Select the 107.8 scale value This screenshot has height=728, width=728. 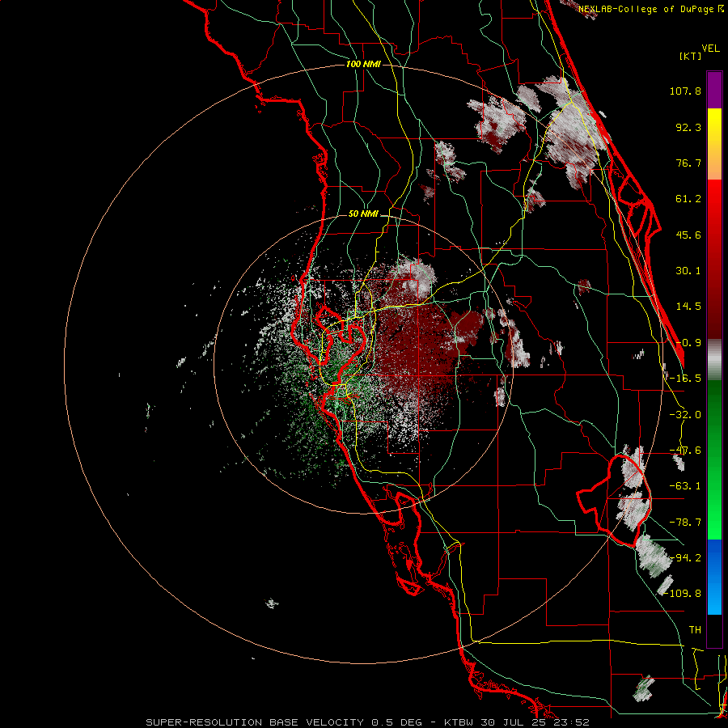(x=685, y=91)
